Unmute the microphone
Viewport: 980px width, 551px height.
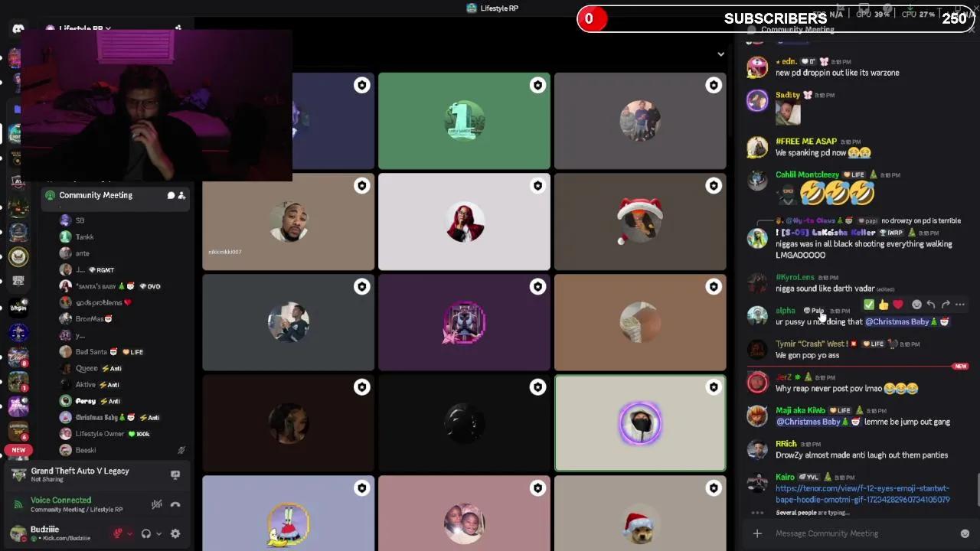pos(118,533)
